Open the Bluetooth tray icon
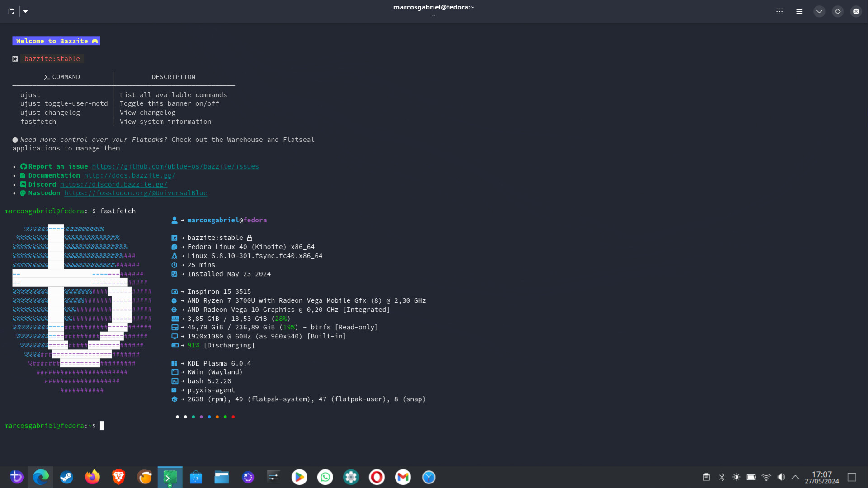Screen dimensions: 868x488 [722, 477]
